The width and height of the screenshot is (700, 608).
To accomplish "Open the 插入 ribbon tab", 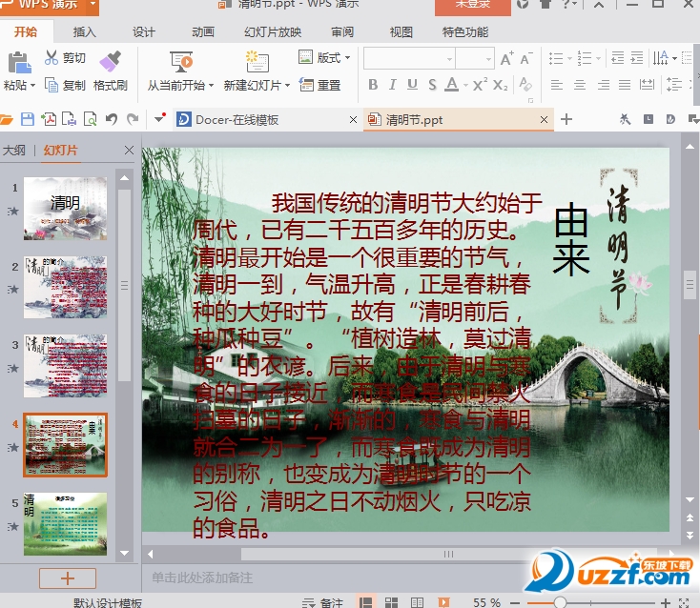I will point(84,32).
